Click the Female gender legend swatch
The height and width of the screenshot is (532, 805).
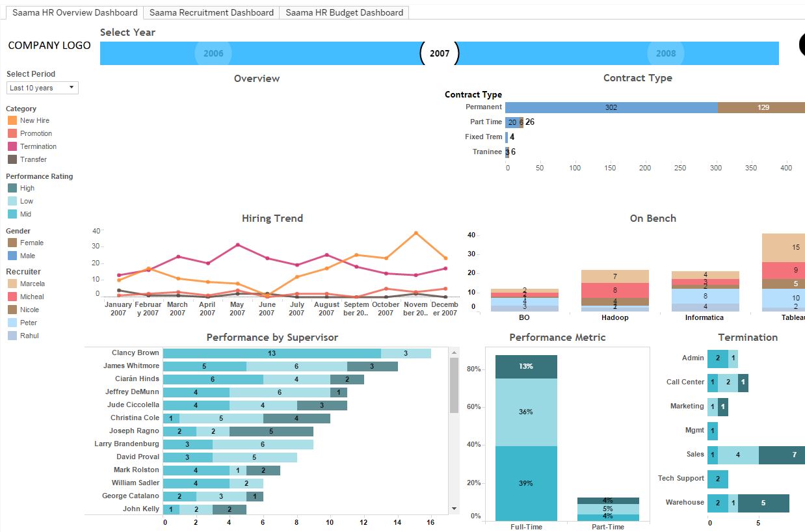point(12,243)
